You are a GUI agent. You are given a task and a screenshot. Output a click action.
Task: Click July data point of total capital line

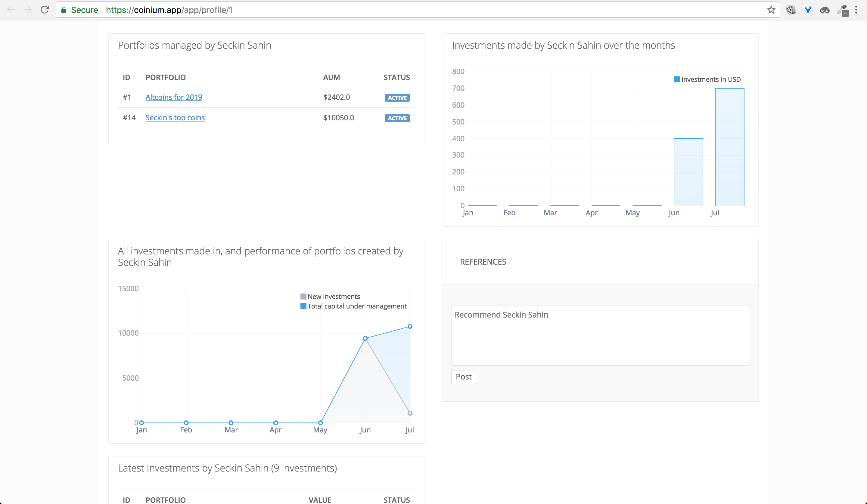coord(410,326)
